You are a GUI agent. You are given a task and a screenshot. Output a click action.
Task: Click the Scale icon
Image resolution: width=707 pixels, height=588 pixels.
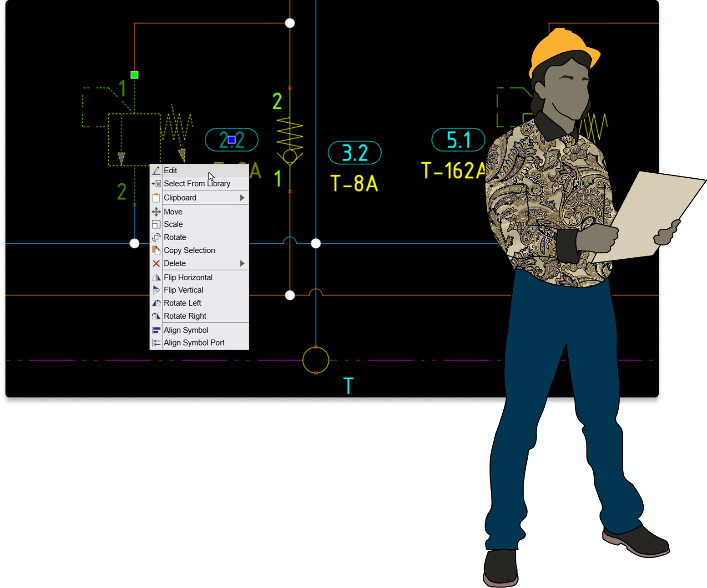click(x=156, y=224)
